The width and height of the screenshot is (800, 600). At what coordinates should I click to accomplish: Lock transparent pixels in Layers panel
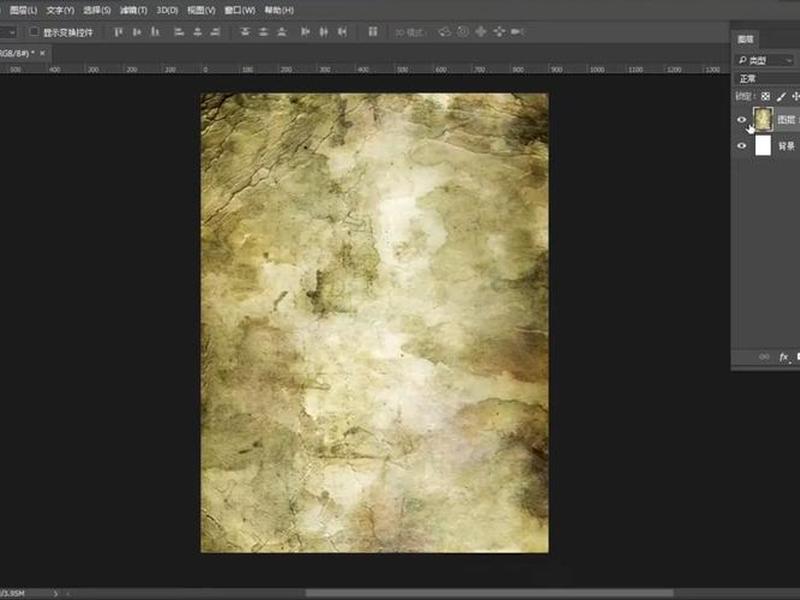tap(765, 96)
